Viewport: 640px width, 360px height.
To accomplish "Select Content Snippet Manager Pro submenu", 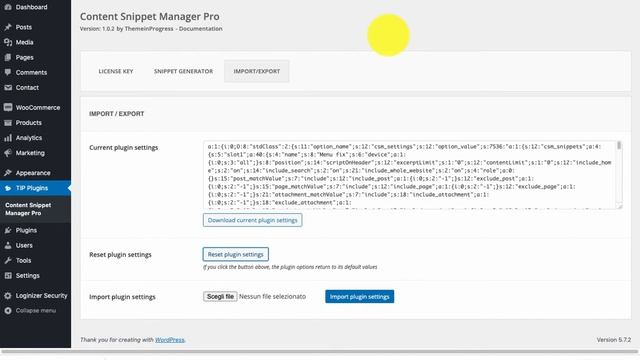I will pos(28,209).
